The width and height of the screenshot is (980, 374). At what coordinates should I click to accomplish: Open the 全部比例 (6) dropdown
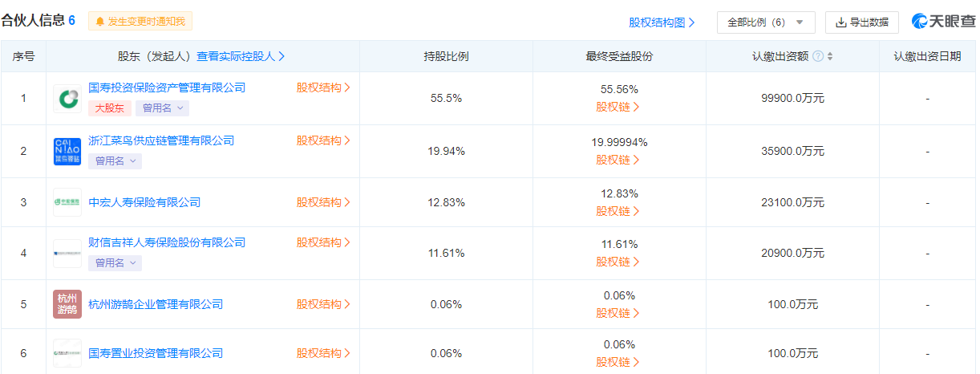tap(765, 22)
